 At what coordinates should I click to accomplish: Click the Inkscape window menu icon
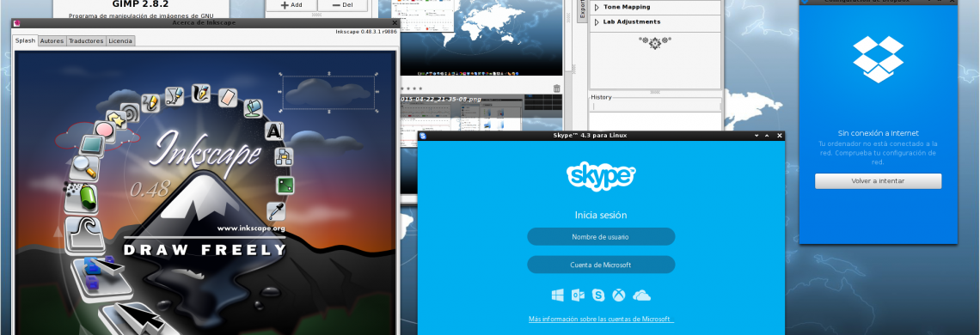pyautogui.click(x=16, y=23)
